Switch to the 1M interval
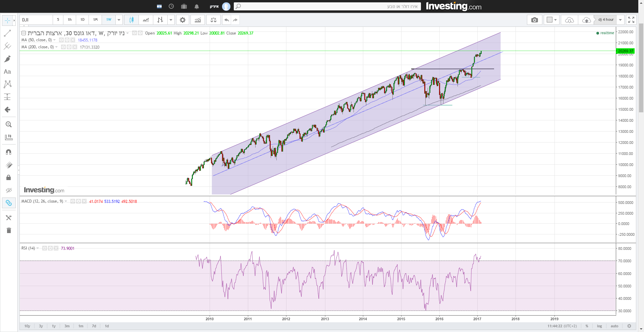Viewport: 644px width, 332px height. 96,20
